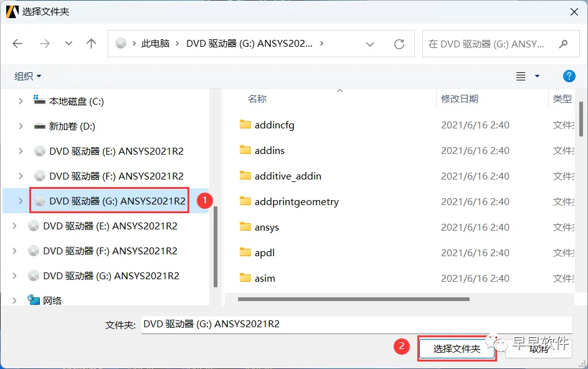Viewport: 588px width, 369px height.
Task: Click horizontal scrollbar of file list
Action: tap(354, 299)
